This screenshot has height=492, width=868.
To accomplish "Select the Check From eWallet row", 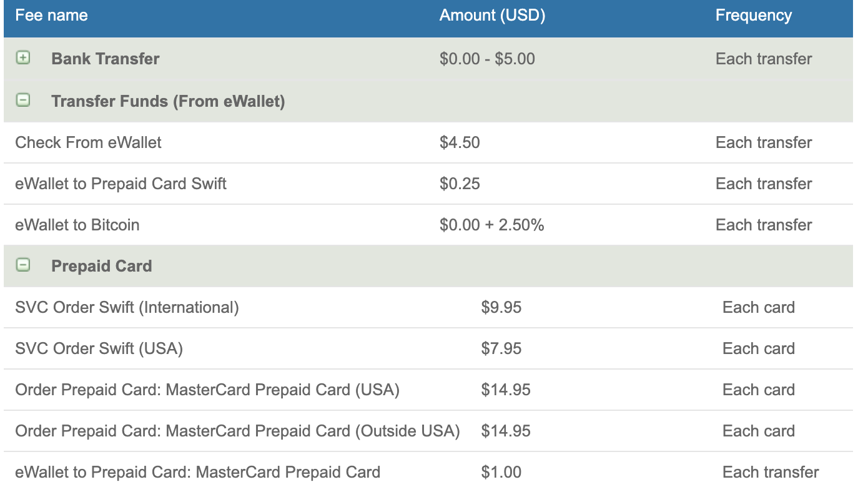I will point(88,142).
